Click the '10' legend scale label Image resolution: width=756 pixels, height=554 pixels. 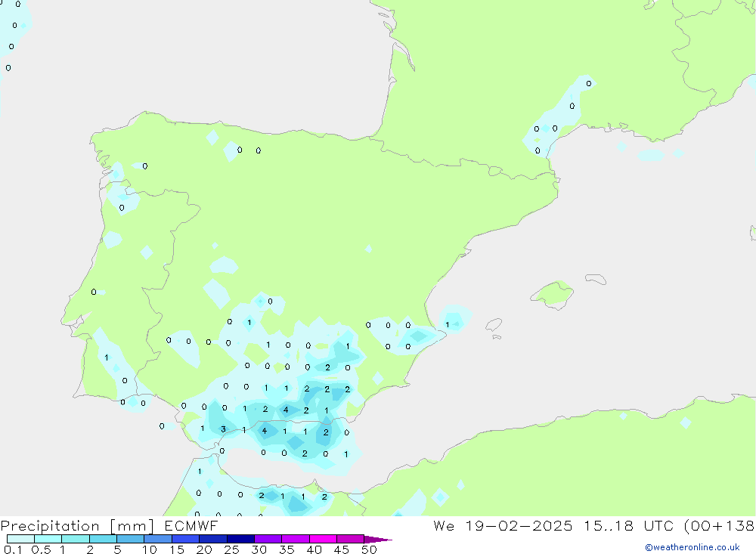click(150, 549)
